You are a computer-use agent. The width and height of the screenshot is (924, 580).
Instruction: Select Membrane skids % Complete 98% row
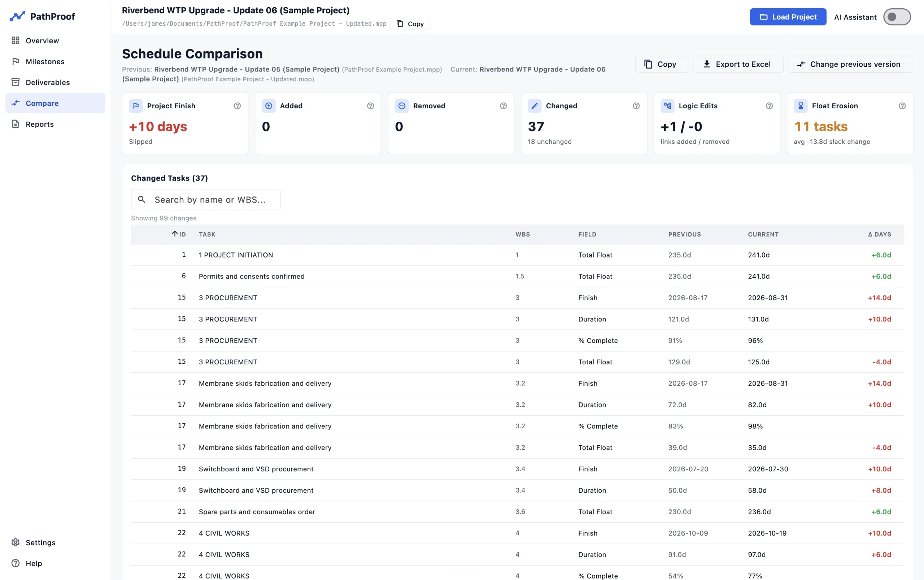coord(517,426)
